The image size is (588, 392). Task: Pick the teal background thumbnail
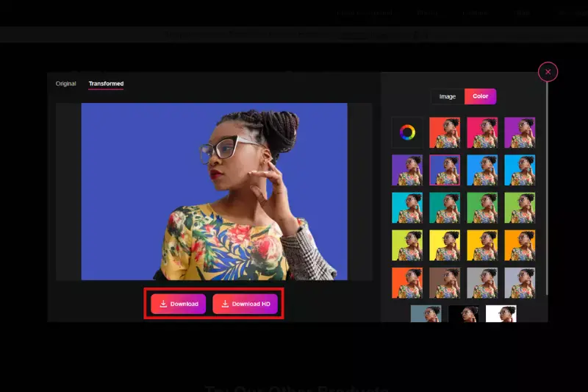445,207
